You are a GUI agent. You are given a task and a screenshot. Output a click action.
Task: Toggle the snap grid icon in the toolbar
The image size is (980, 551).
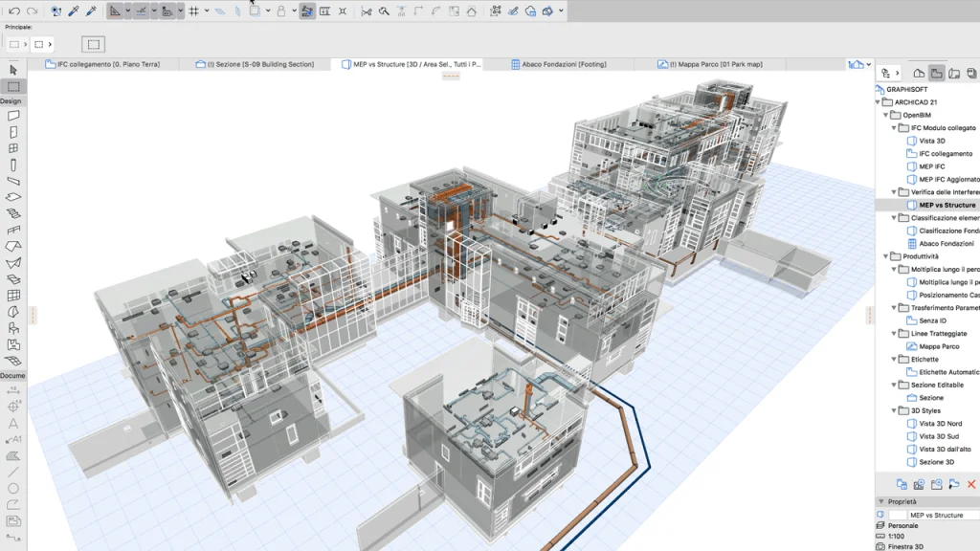pyautogui.click(x=193, y=10)
